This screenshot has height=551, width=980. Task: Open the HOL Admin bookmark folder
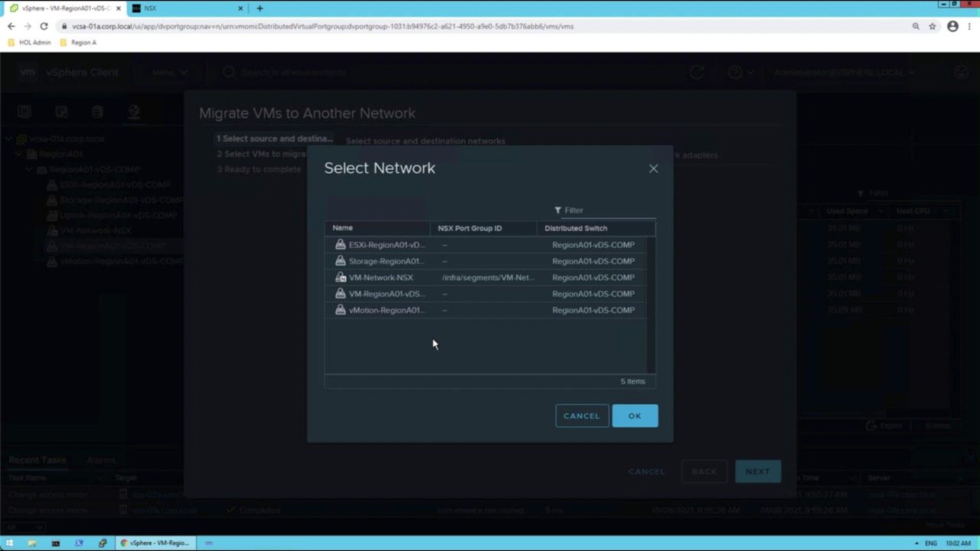pyautogui.click(x=29, y=43)
